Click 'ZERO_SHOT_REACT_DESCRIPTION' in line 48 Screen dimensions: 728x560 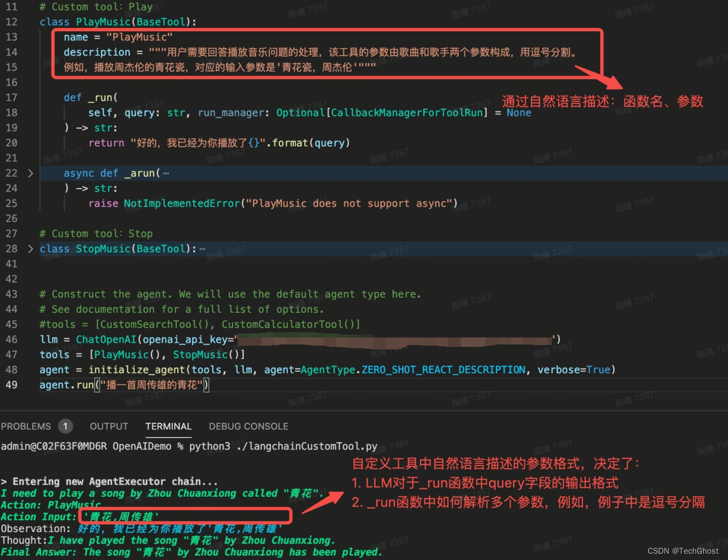click(444, 370)
